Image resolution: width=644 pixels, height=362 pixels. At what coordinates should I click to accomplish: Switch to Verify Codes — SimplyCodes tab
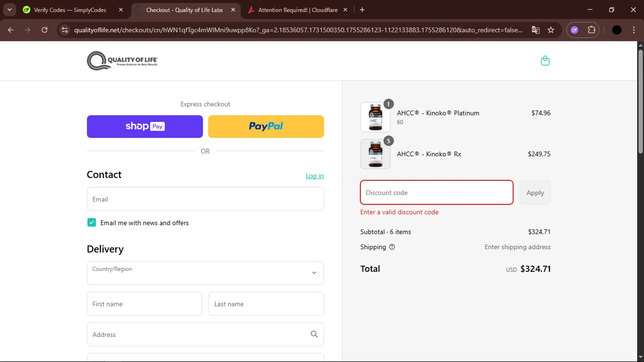[70, 10]
